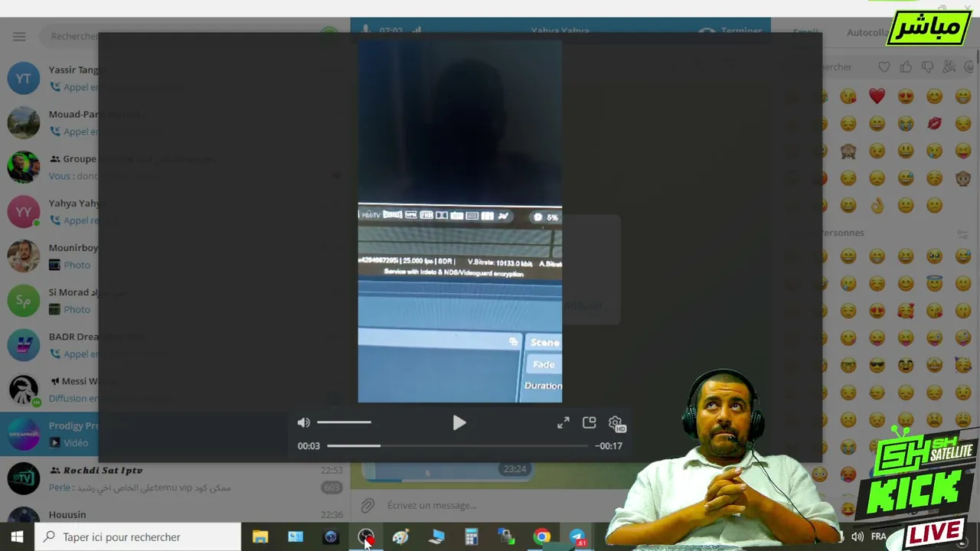
Task: Click the 'Taper ici pour rechercher' search box
Action: click(138, 536)
